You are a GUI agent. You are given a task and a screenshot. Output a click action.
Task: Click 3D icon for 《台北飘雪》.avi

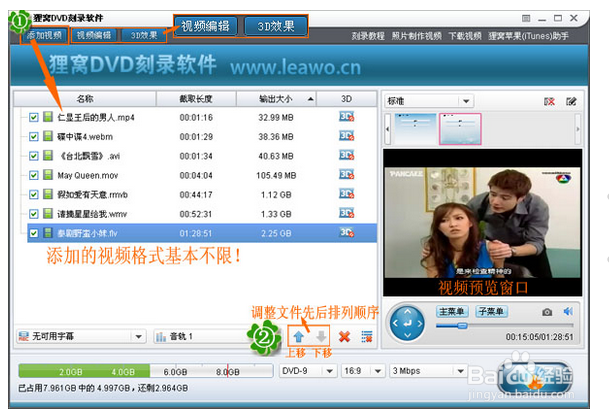click(346, 155)
